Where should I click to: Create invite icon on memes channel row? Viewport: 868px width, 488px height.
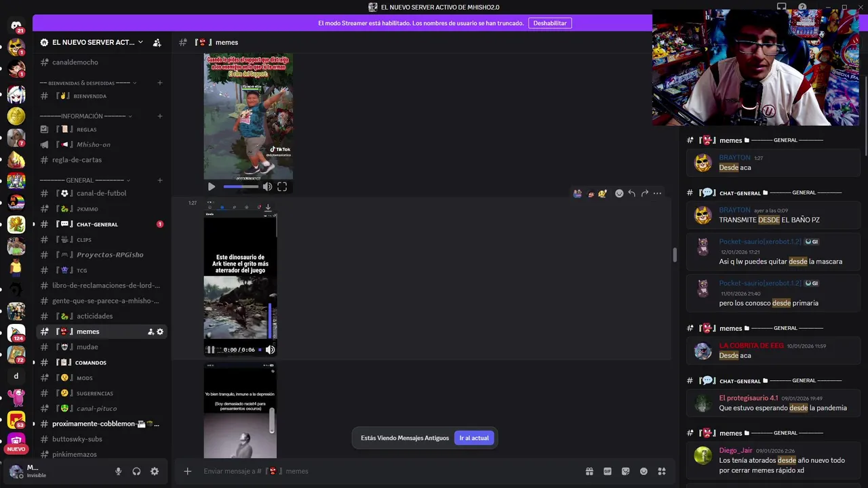151,331
